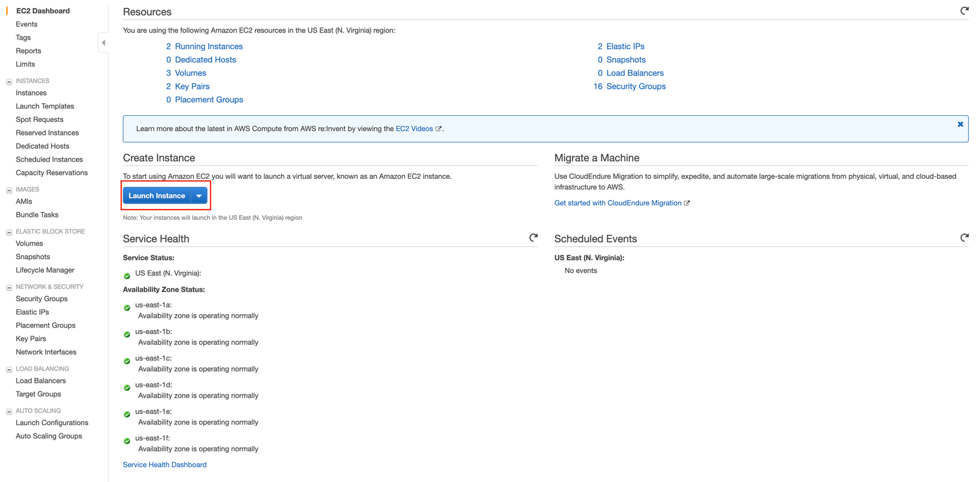Open Volumes in the sidebar

(x=29, y=244)
